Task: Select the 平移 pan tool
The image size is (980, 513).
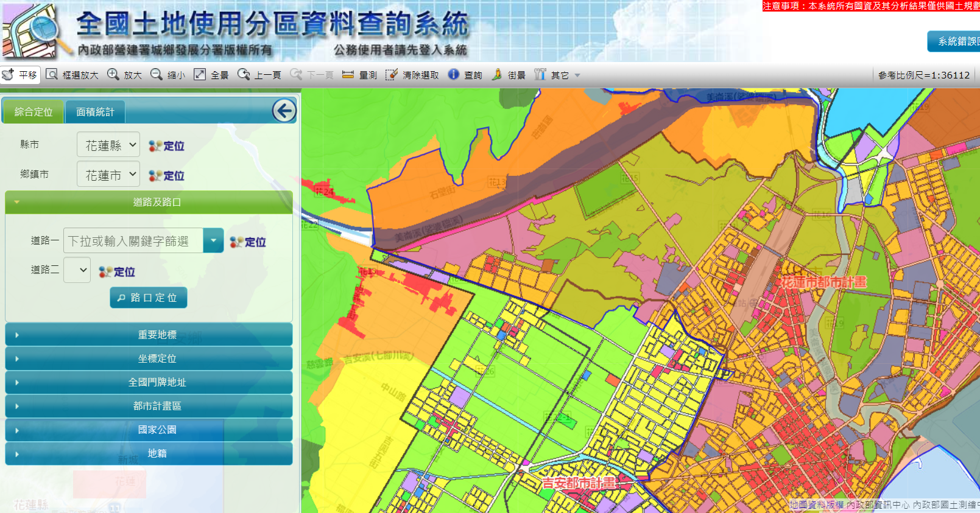Action: click(x=20, y=75)
